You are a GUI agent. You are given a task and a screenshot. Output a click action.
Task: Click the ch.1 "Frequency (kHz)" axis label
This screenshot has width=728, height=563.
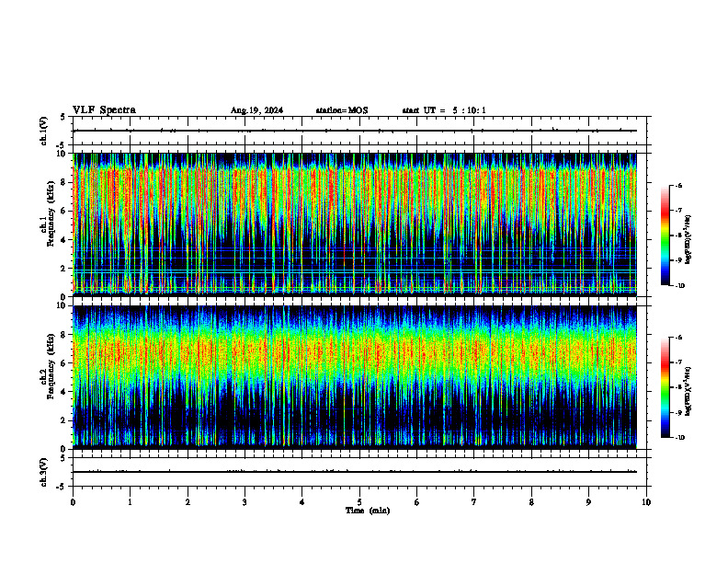pos(51,212)
